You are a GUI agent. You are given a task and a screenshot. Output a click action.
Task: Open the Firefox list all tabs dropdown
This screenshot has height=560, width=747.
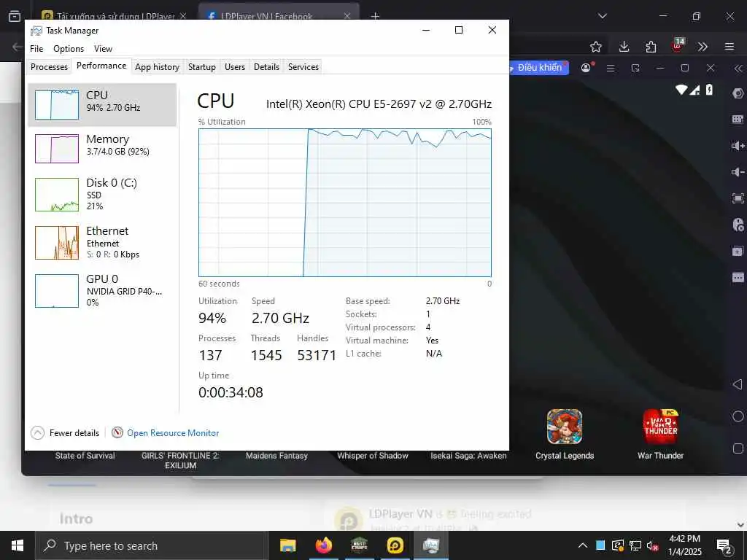pyautogui.click(x=603, y=16)
